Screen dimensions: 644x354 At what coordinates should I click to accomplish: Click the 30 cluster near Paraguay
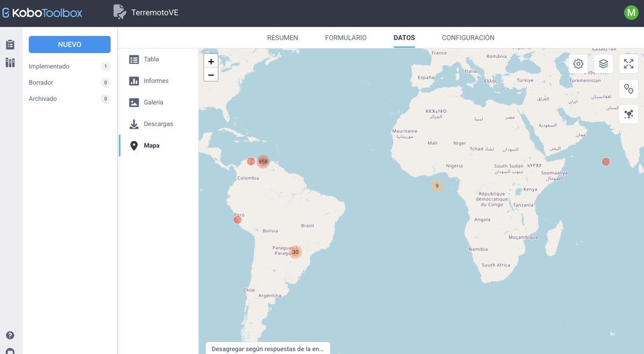coord(295,252)
